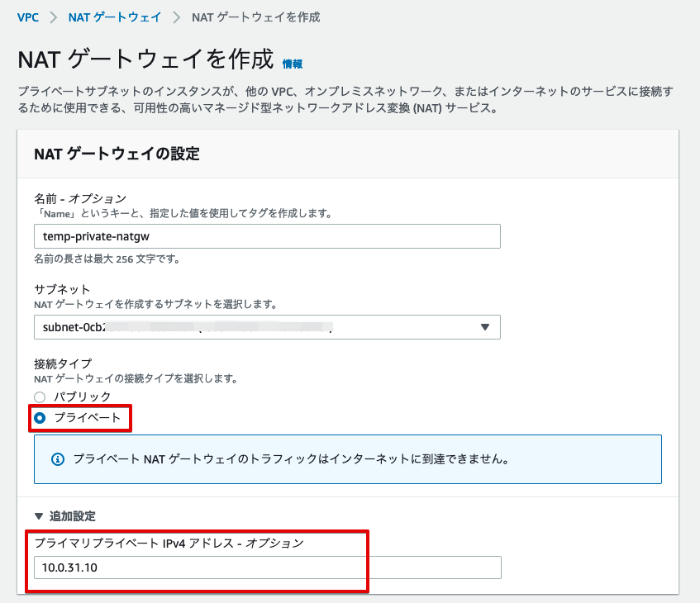Open the VPC breadcrumb link

(x=27, y=17)
